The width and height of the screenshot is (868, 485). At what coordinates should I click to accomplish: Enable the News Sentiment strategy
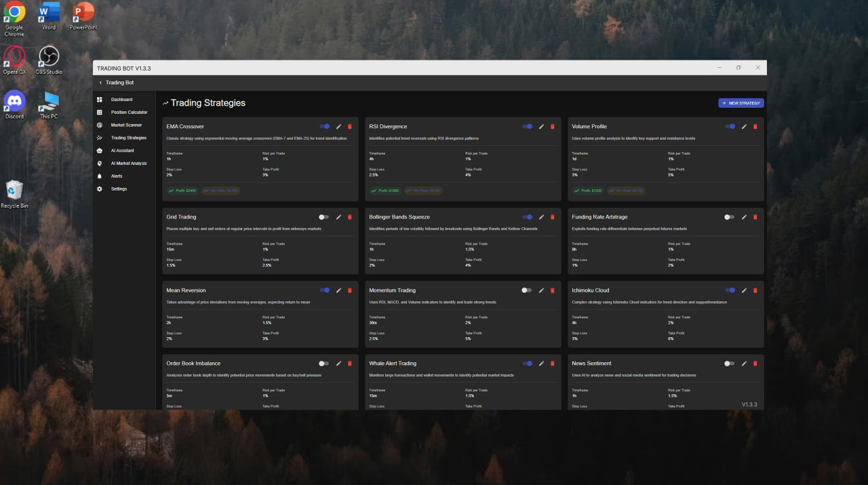pos(728,363)
